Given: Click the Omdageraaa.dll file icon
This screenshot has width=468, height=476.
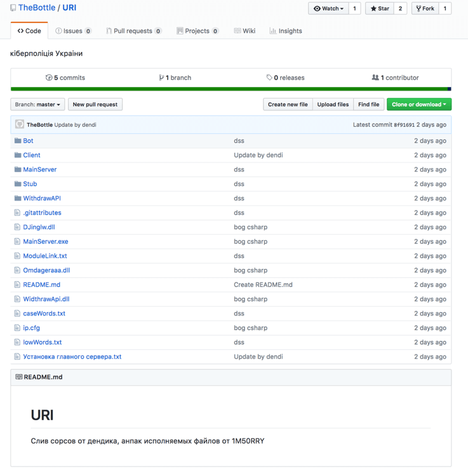Looking at the screenshot, I should [x=17, y=270].
